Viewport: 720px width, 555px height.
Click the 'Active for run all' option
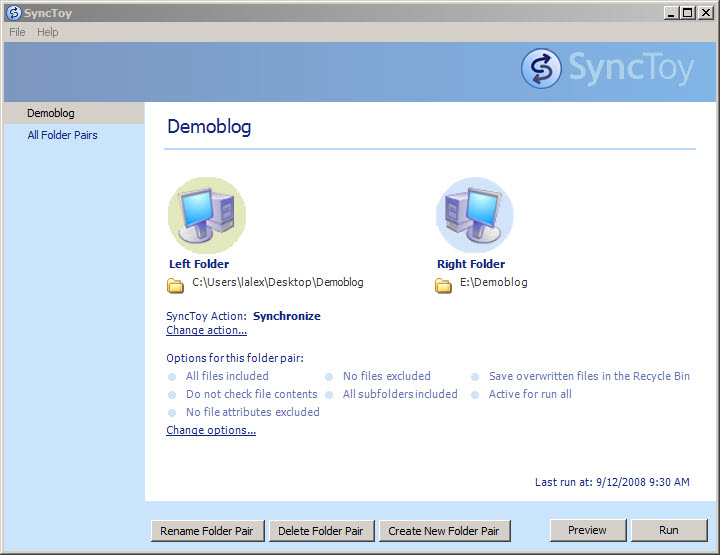click(x=530, y=394)
